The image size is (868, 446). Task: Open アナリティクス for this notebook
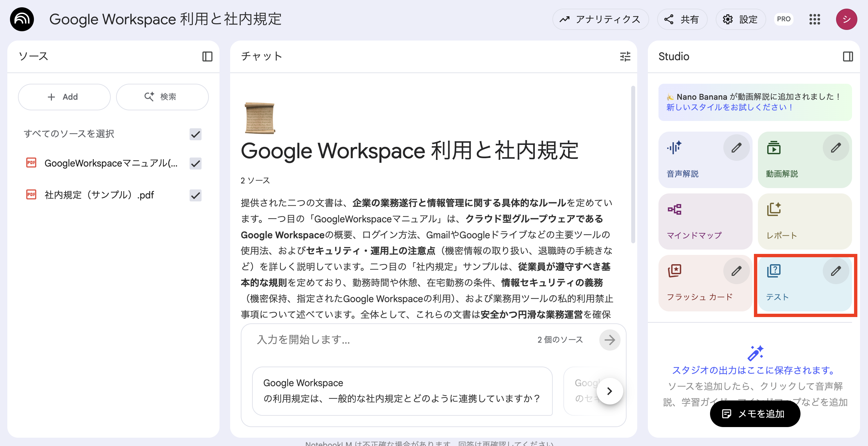(x=601, y=19)
